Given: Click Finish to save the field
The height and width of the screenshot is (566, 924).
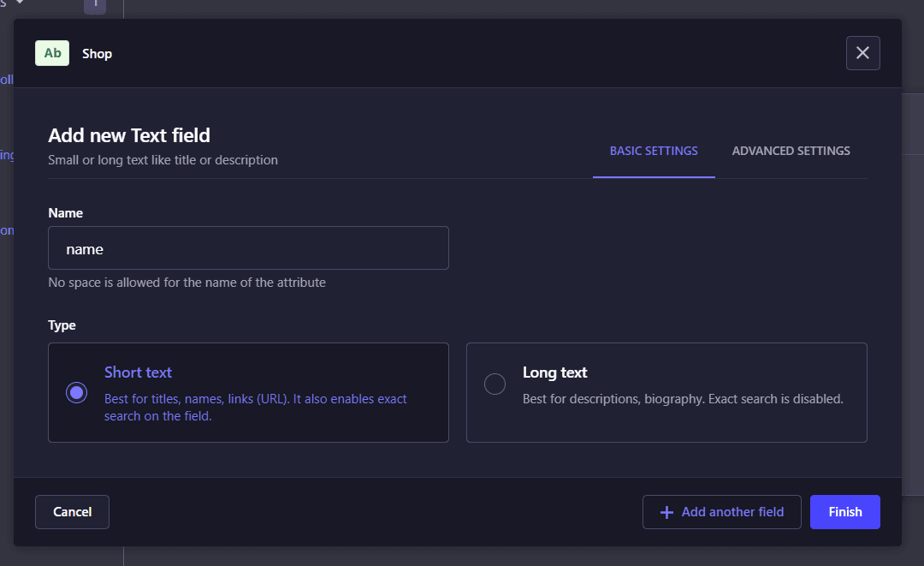Looking at the screenshot, I should point(844,512).
